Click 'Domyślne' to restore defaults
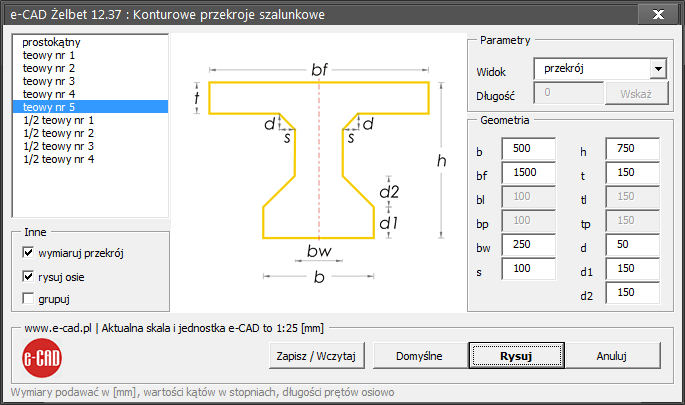 point(419,356)
